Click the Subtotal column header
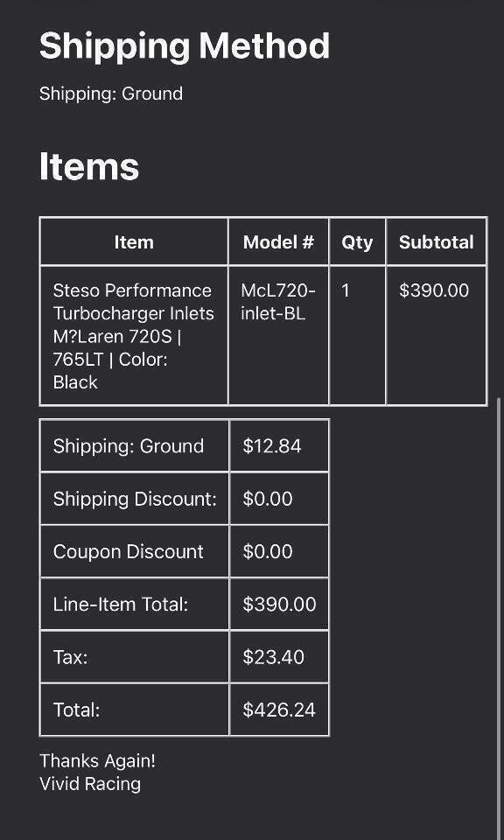Image resolution: width=504 pixels, height=840 pixels. click(436, 242)
